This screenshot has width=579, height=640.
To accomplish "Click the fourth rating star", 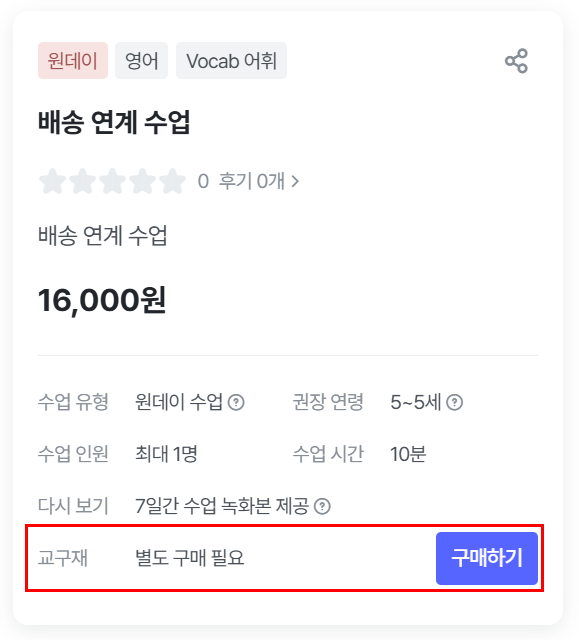I will pyautogui.click(x=142, y=181).
